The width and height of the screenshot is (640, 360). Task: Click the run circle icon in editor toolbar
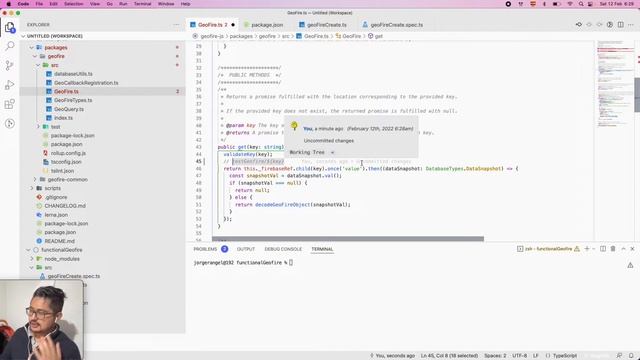610,25
